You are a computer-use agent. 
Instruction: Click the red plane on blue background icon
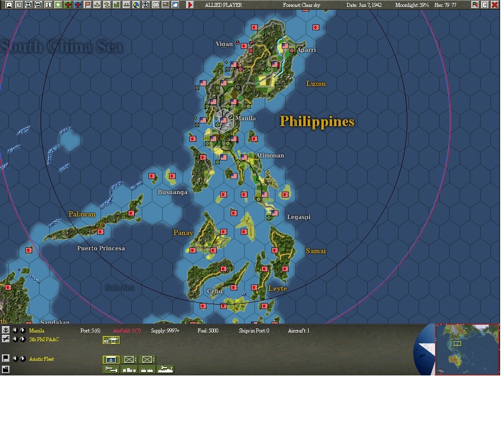pos(78,5)
